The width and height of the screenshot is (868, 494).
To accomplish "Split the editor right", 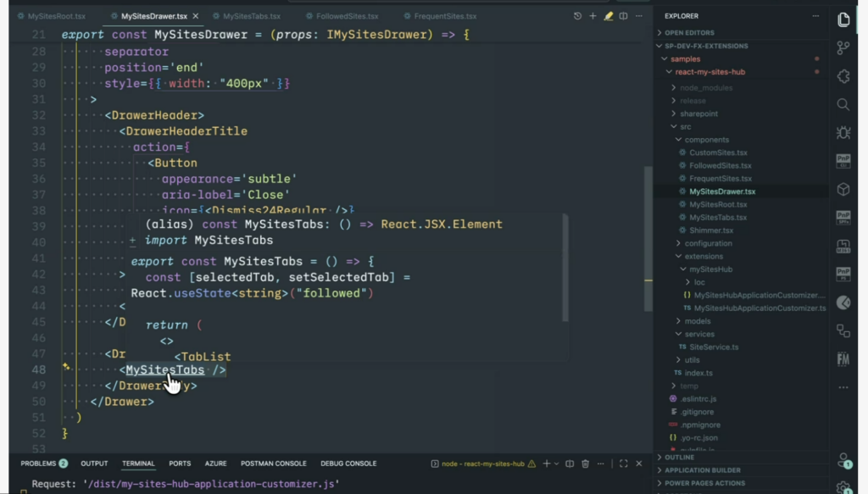I will [623, 16].
